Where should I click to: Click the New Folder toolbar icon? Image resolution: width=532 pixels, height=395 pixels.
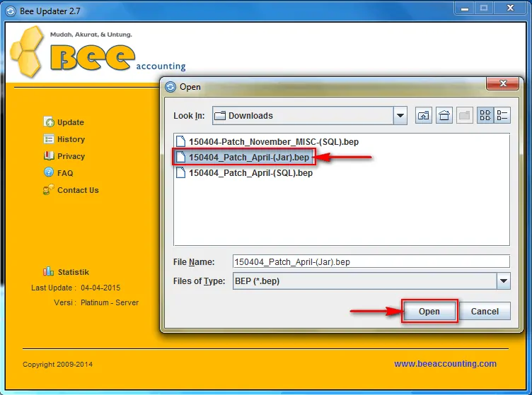465,115
